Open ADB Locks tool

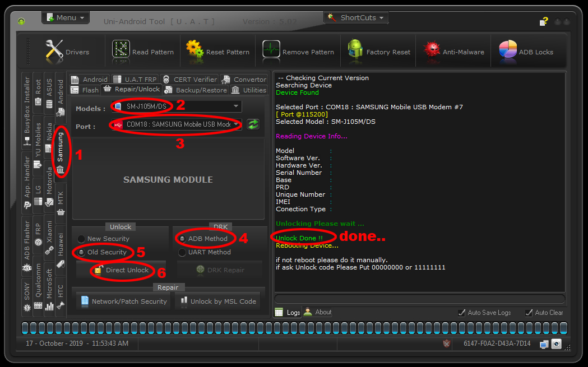point(526,52)
